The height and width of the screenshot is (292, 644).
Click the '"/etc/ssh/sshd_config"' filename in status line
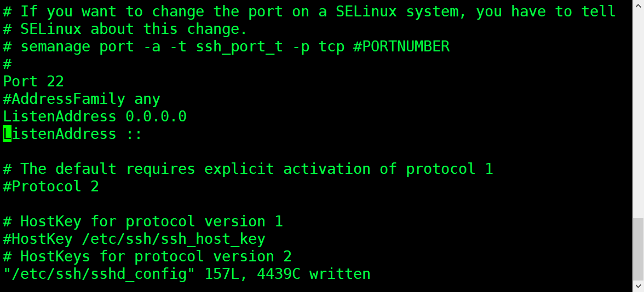(100, 274)
